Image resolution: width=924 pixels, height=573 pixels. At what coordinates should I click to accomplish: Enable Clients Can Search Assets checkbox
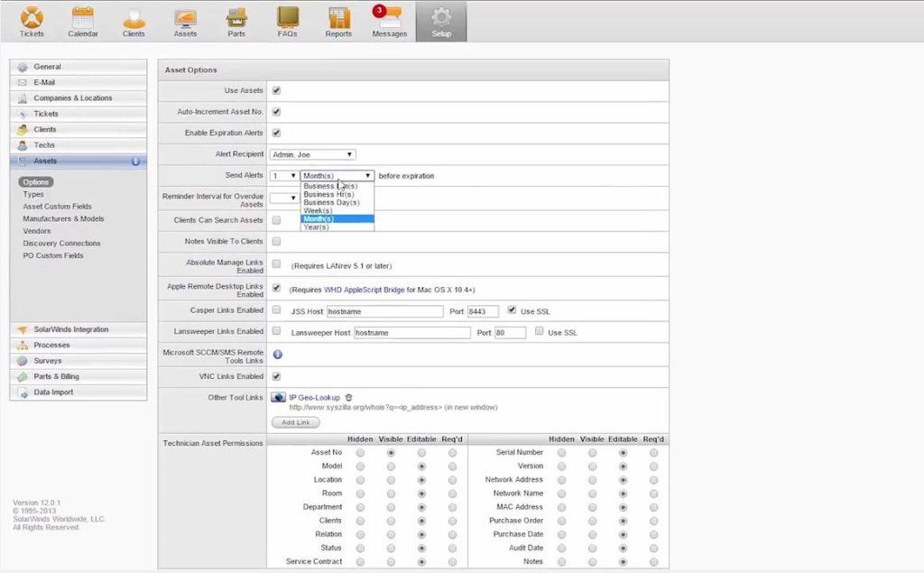[x=276, y=220]
